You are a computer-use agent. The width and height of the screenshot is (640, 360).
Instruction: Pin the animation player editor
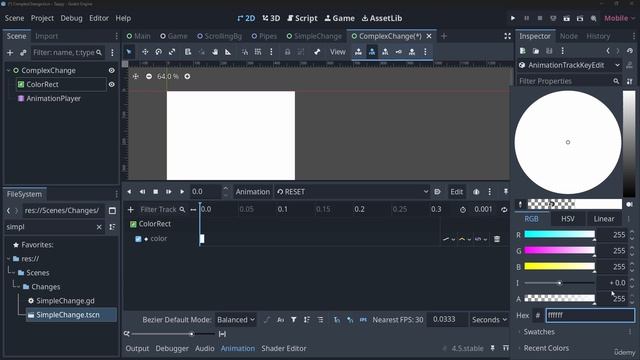(x=506, y=191)
